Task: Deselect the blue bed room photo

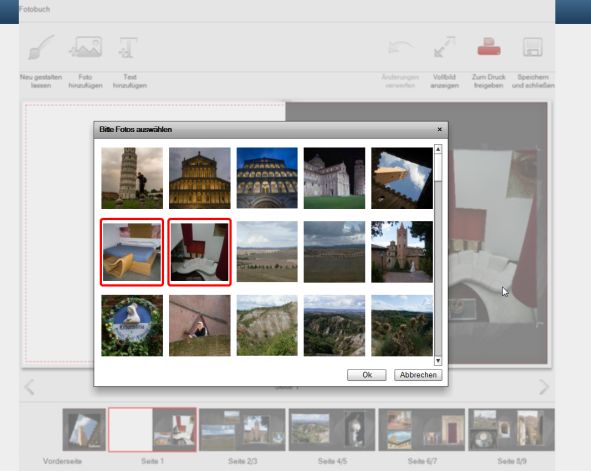Action: 132,252
